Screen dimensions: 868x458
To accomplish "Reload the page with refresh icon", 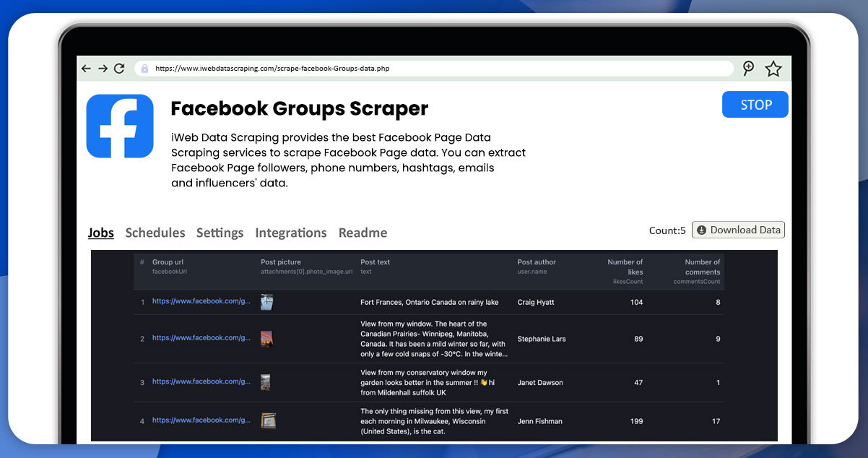I will [119, 69].
